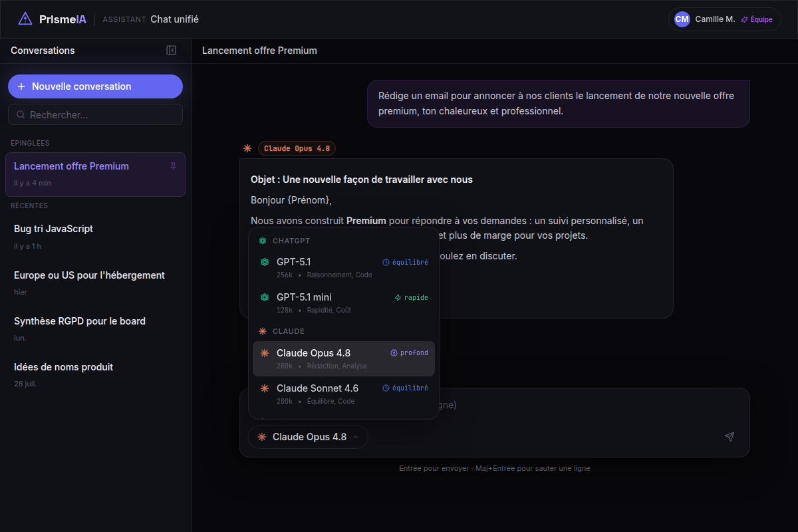Image resolution: width=798 pixels, height=532 pixels.
Task: Click the asterisk icon beside response model tag
Action: pyautogui.click(x=247, y=148)
